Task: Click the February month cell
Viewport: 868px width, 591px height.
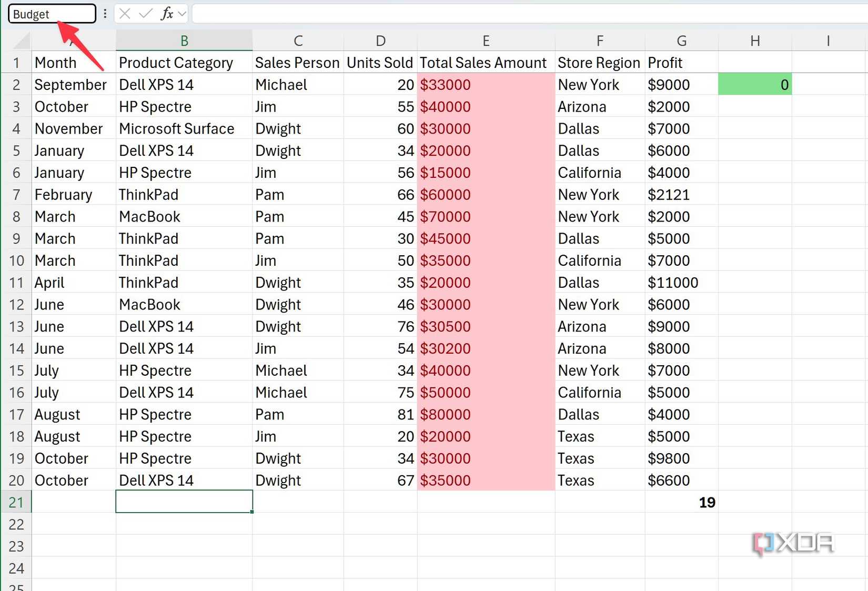Action: [x=74, y=195]
